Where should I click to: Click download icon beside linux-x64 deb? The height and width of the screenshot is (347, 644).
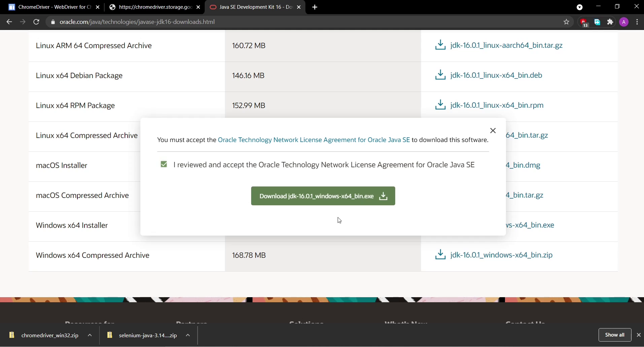pos(441,75)
